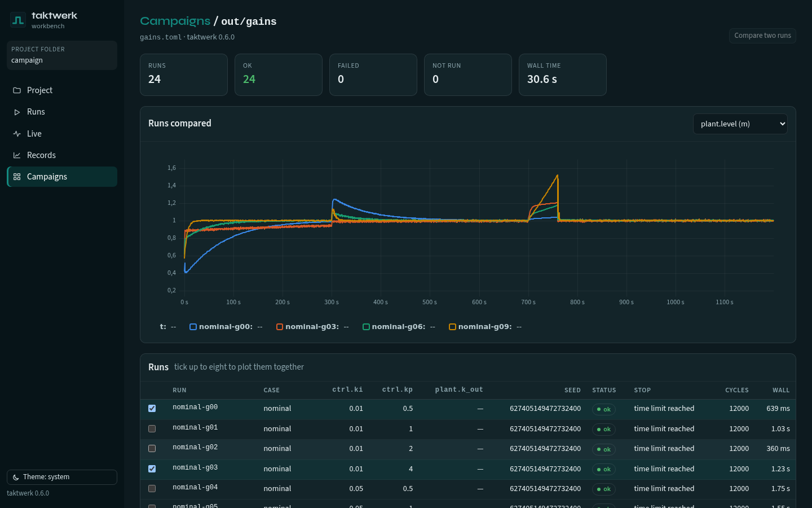Click stop reason text in nominal-g04 row
Viewport: 812px width, 508px height.
coord(664,489)
